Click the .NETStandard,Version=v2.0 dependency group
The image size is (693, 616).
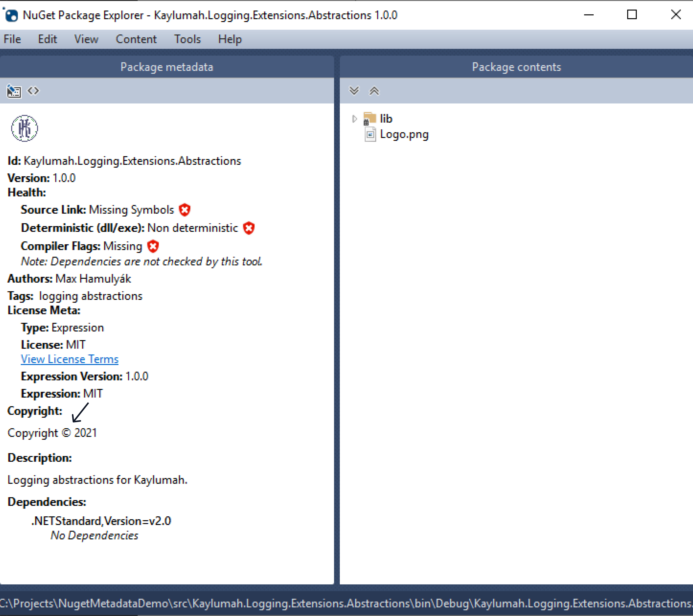coord(101,521)
